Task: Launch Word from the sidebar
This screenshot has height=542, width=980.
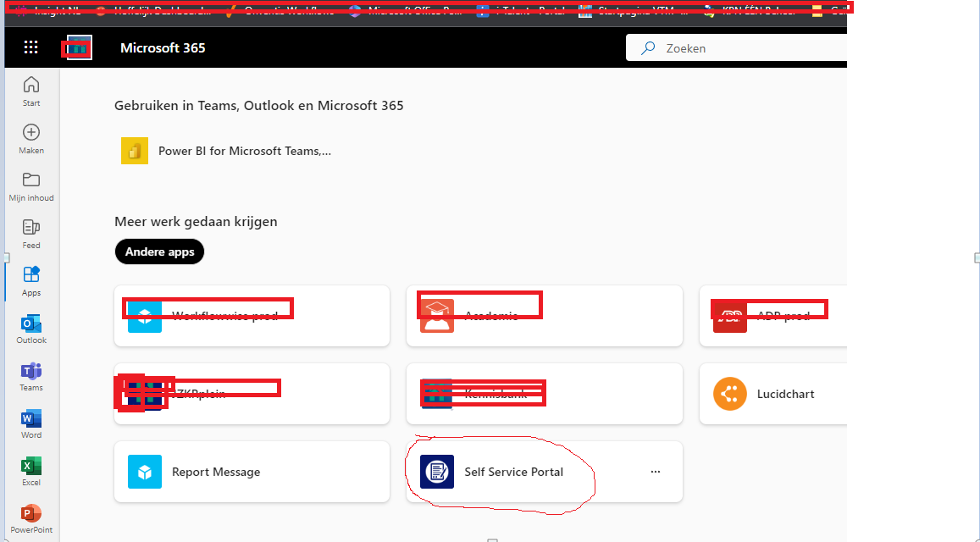Action: coord(31,423)
